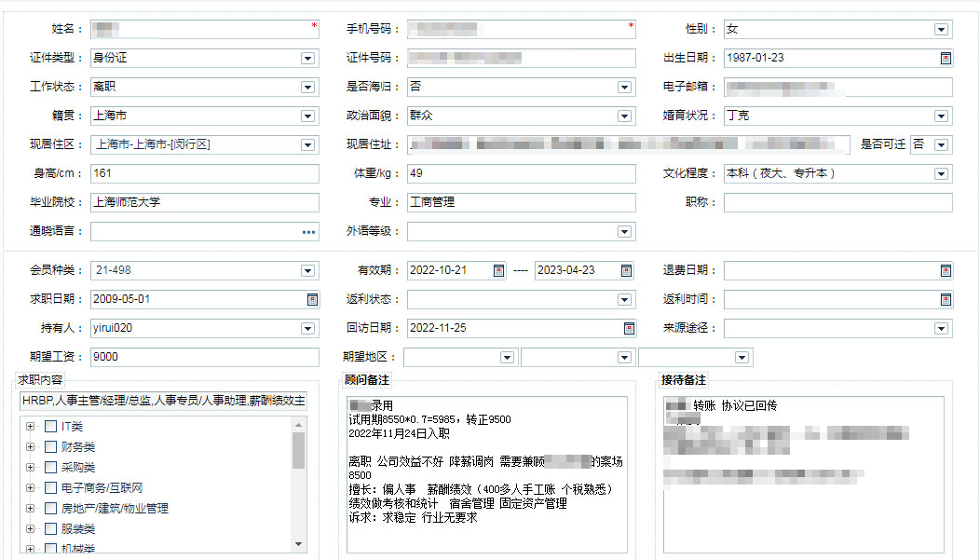Expand the 电子商务/互联网 tree node
Image resolution: width=980 pixels, height=560 pixels.
[30, 488]
